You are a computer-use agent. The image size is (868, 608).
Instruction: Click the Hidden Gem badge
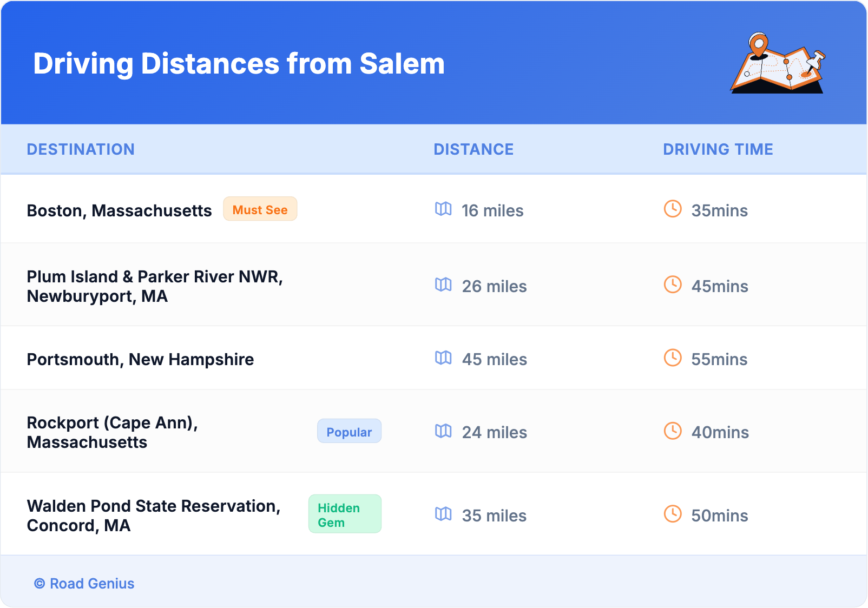pos(345,514)
